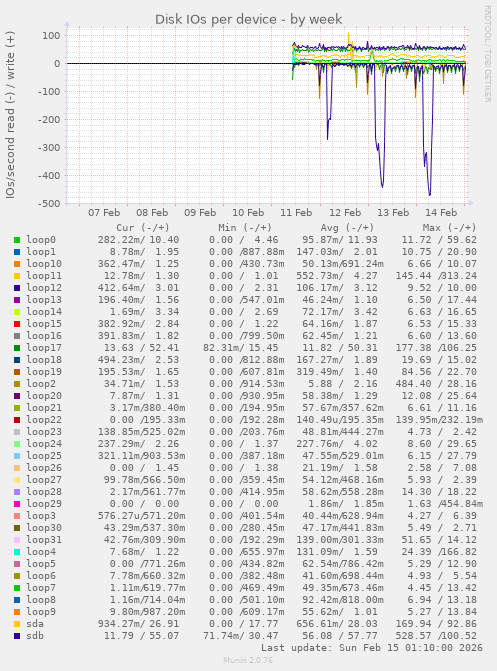Click the loop0 green legend swatch
497x671 pixels.
[17, 240]
